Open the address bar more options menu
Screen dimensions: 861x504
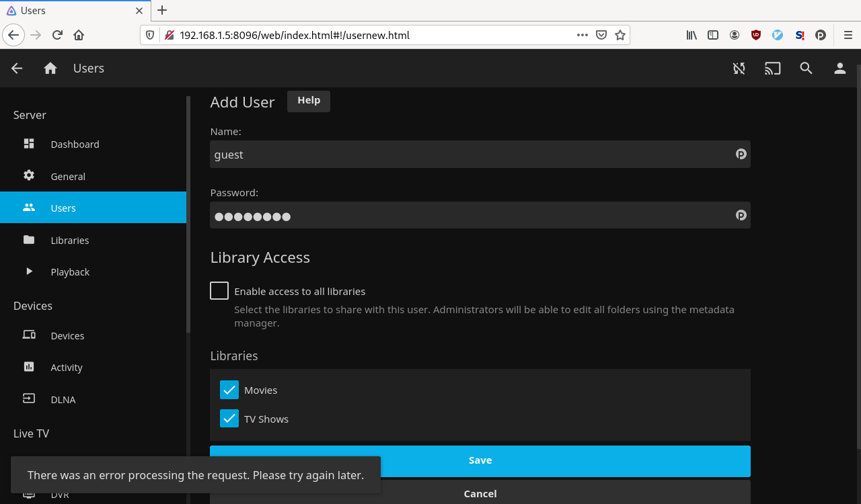click(582, 35)
